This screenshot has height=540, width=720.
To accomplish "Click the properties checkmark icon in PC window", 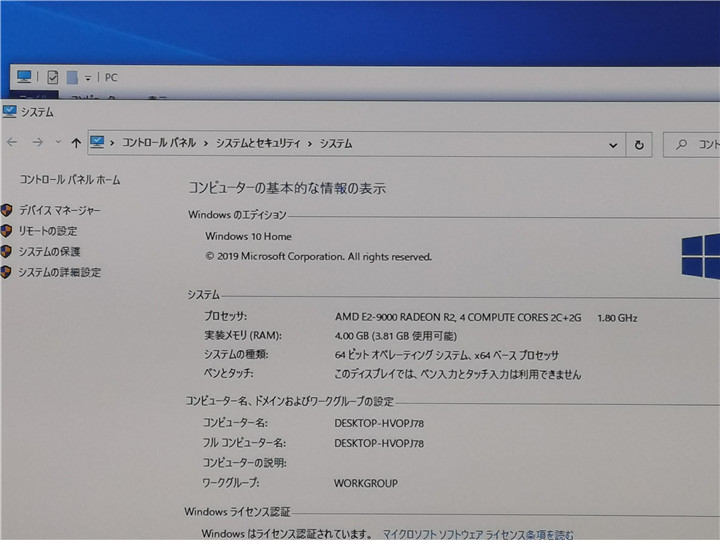I will [52, 77].
